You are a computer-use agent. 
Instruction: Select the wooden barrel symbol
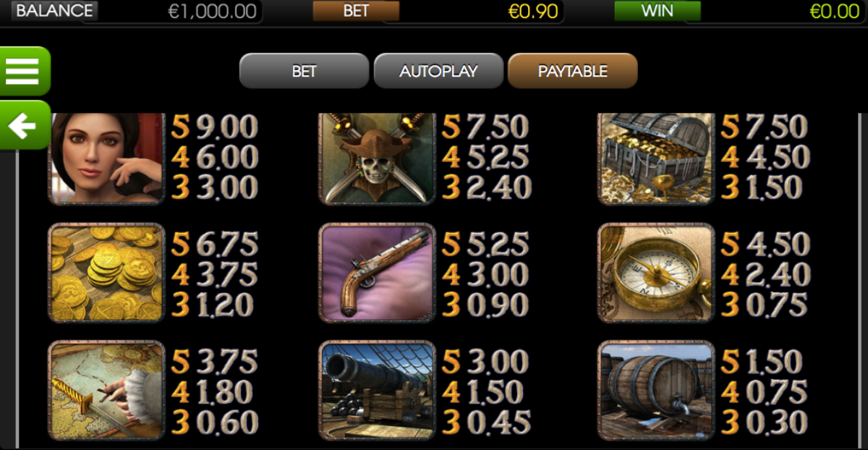656,391
